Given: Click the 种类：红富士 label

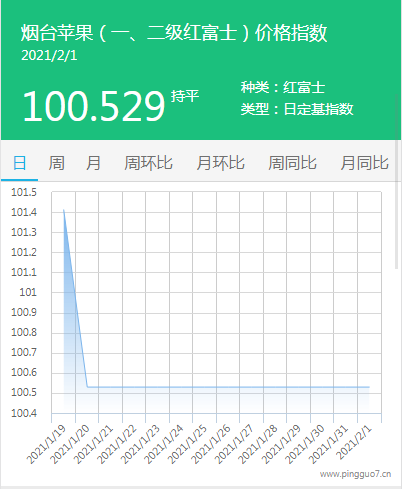Looking at the screenshot, I should point(283,87).
